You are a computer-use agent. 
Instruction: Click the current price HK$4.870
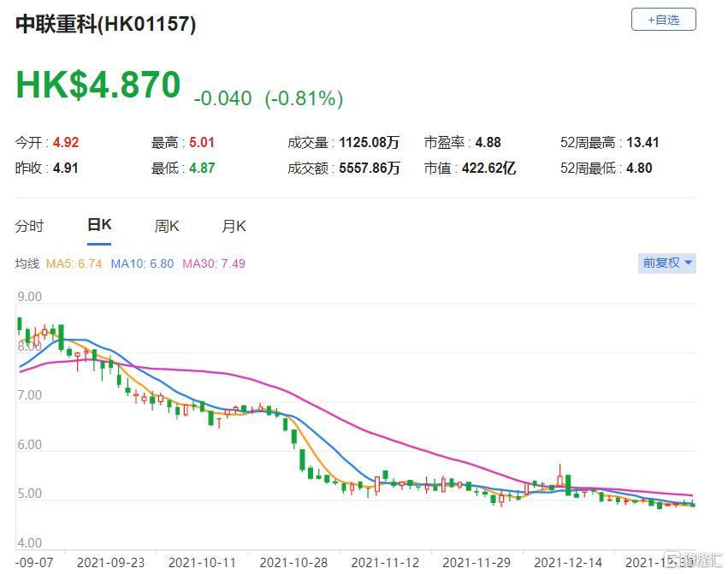pyautogui.click(x=98, y=85)
